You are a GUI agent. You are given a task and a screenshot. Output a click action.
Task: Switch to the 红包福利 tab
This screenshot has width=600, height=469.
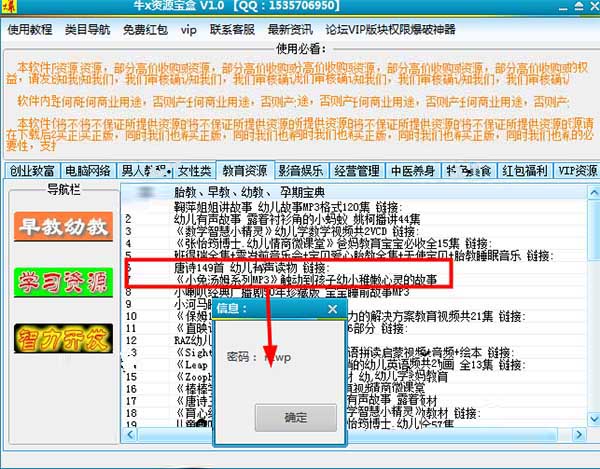525,171
